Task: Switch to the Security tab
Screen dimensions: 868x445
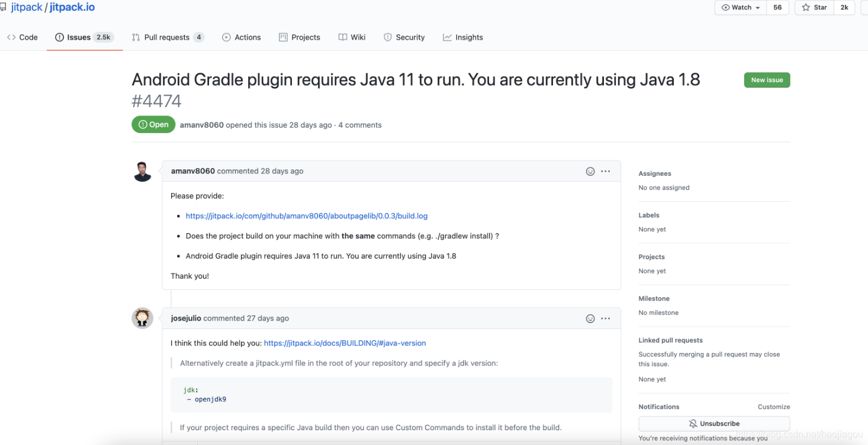Action: coord(404,37)
